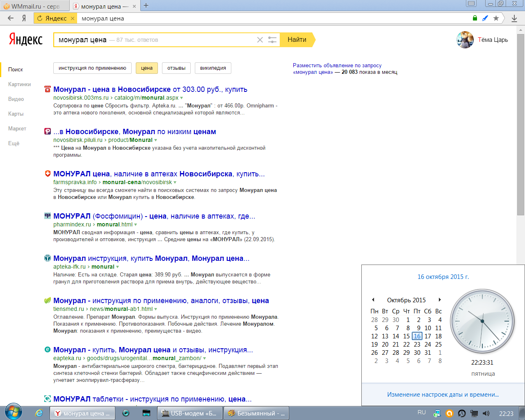Expand the tiensmed.ru result dropdown arrow
Image resolution: width=525 pixels, height=420 pixels.
[x=155, y=309]
